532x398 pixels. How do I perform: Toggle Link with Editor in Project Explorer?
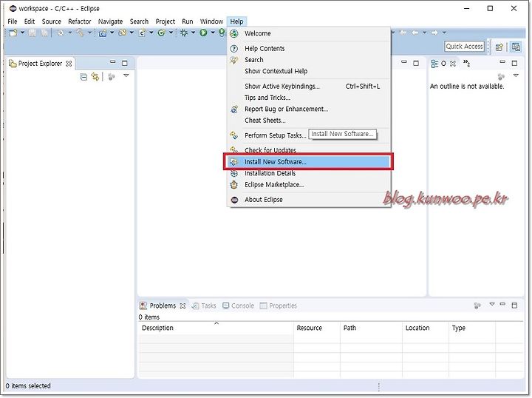[95, 77]
